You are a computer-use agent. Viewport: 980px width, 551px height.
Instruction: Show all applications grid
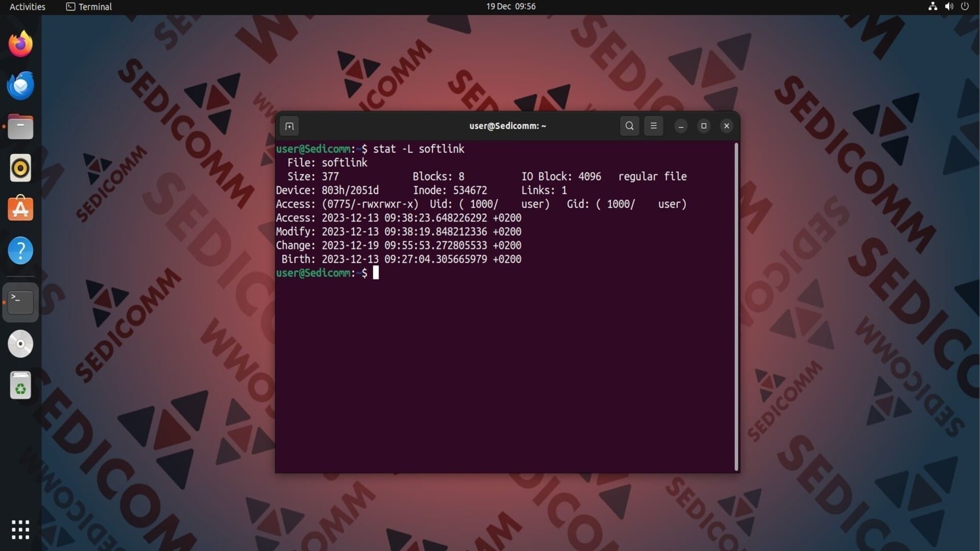(x=20, y=530)
